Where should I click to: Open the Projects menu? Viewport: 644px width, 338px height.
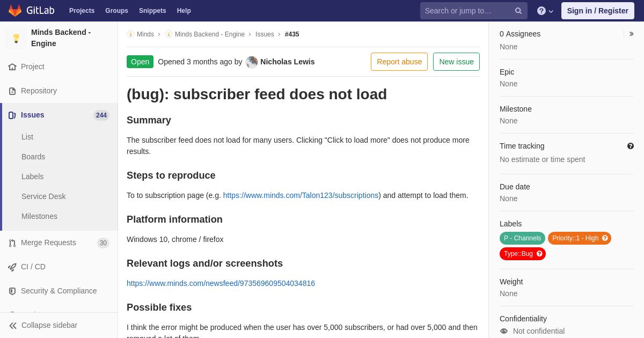82,11
